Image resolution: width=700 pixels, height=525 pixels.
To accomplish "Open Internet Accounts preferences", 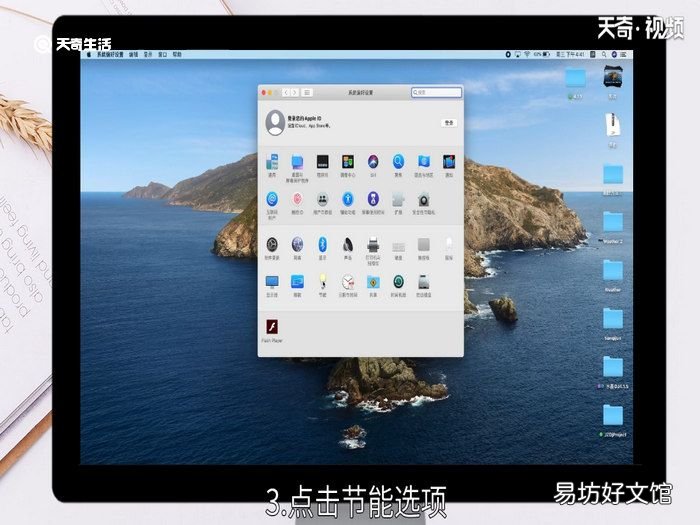I will (272, 199).
